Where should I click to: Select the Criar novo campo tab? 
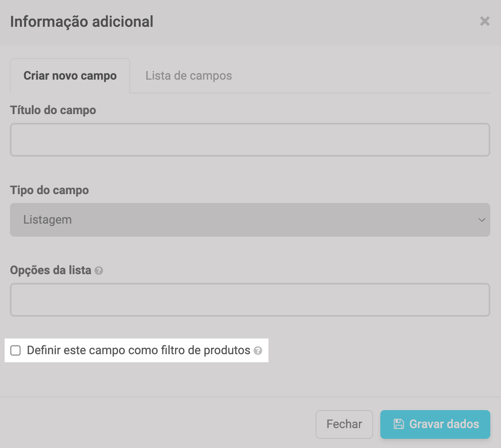tap(70, 76)
